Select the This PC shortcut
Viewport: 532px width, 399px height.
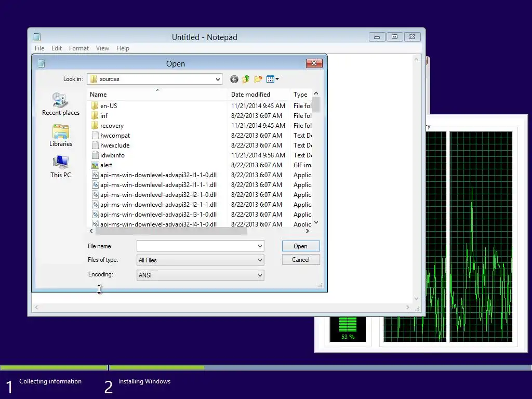(61, 167)
